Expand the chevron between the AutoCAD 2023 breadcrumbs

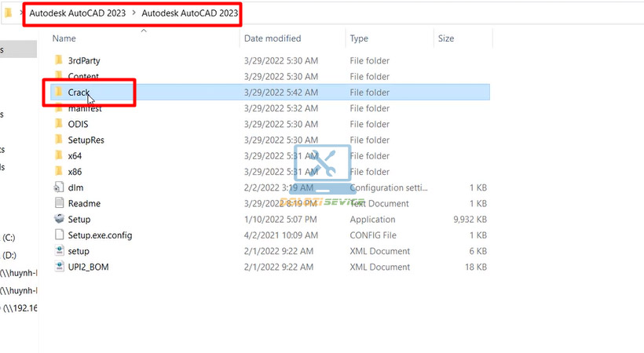(134, 13)
